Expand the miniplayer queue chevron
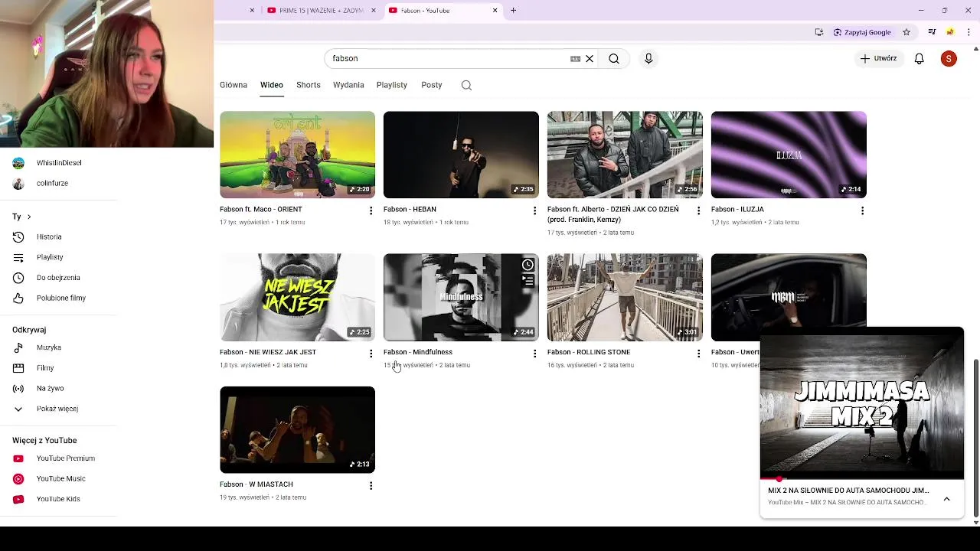The image size is (980, 551). pos(946,499)
